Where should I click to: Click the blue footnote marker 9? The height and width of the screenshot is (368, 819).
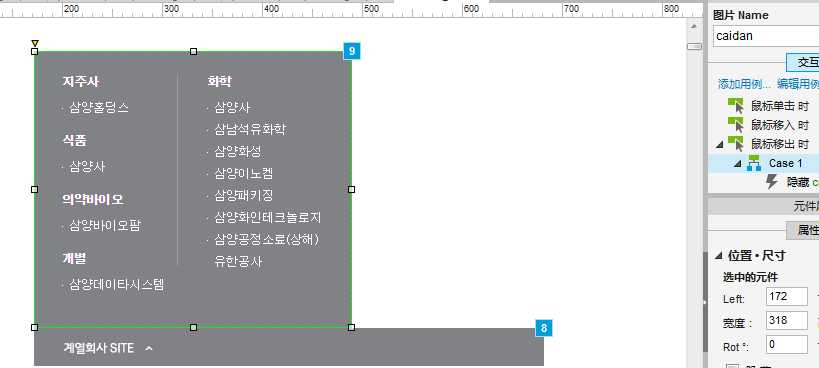tap(352, 51)
